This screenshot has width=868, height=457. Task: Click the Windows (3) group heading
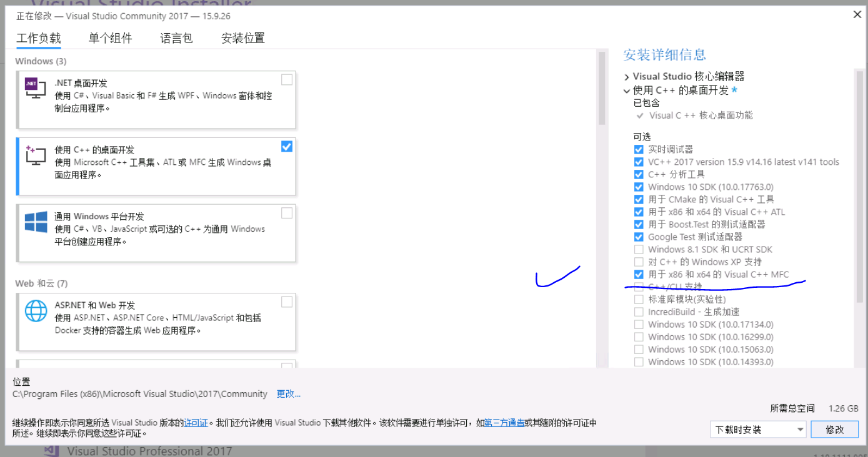41,61
